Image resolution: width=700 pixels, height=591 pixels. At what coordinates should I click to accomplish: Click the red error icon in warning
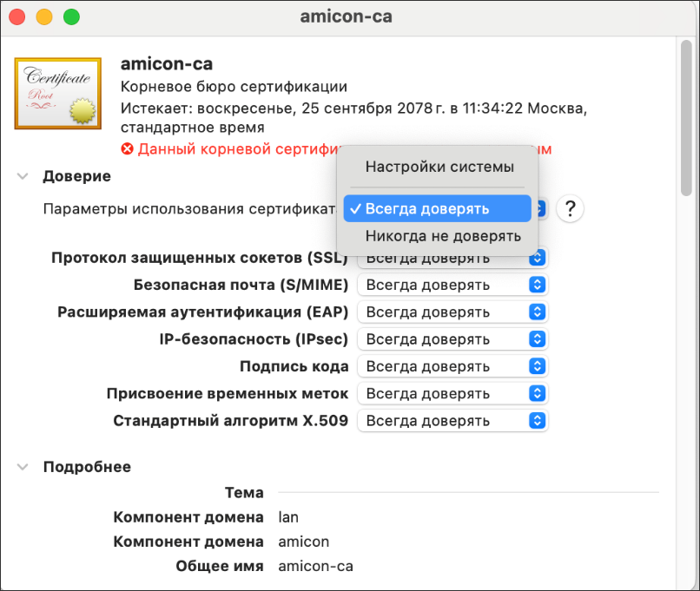pos(128,149)
